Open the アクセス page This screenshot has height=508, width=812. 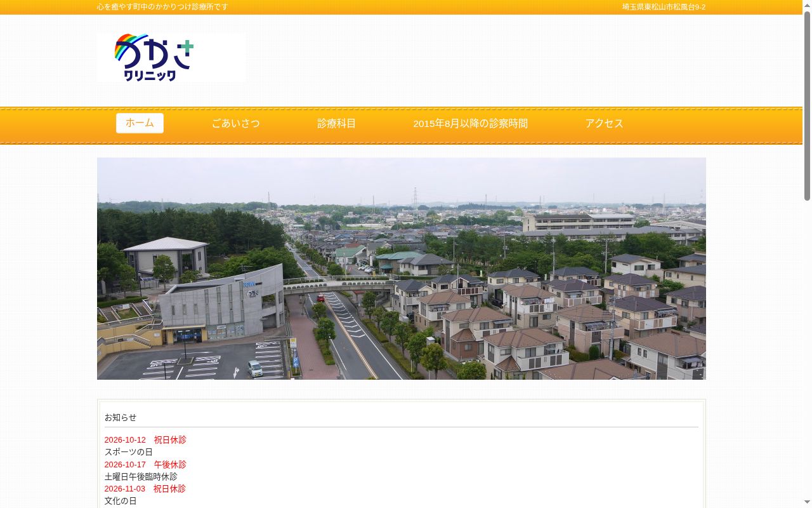coord(605,124)
